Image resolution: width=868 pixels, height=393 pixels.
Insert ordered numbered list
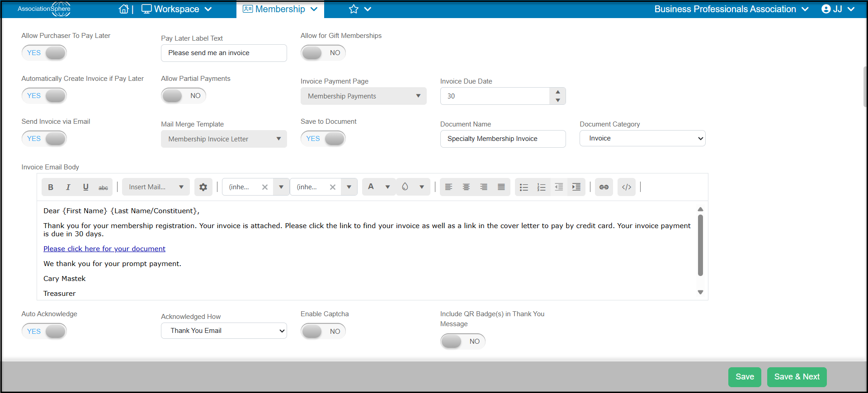pos(541,187)
